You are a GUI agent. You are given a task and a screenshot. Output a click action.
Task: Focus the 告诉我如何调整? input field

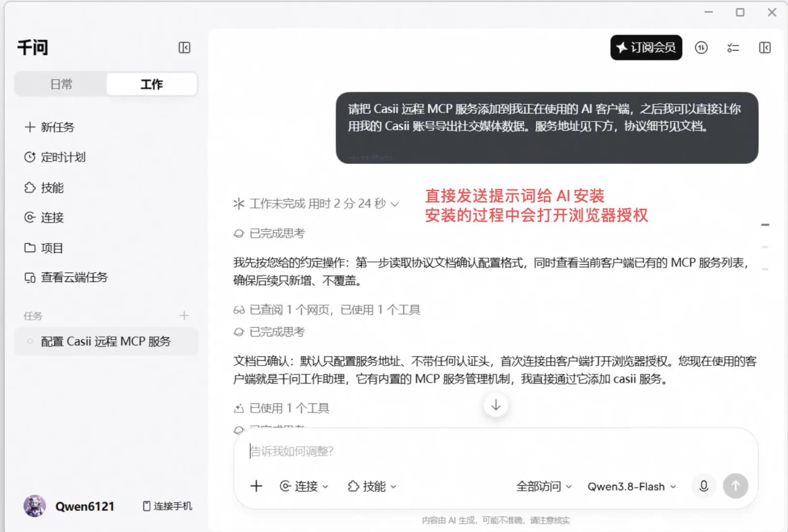click(x=495, y=451)
